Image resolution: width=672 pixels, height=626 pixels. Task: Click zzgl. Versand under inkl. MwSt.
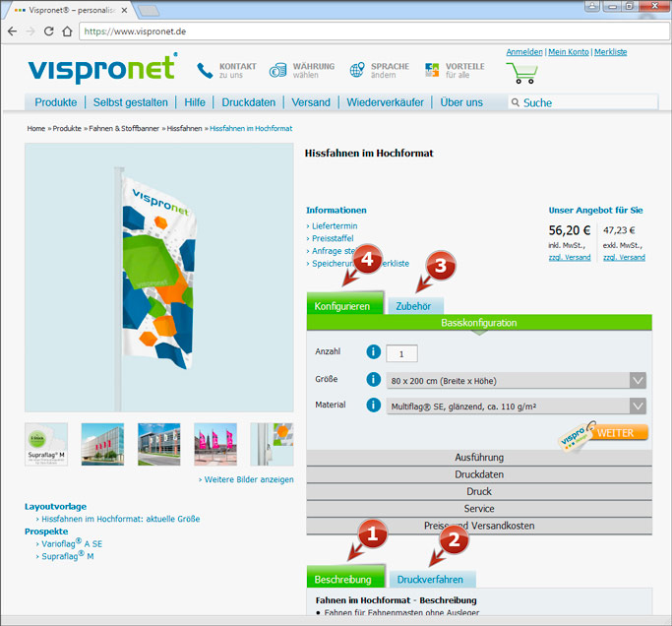(570, 257)
